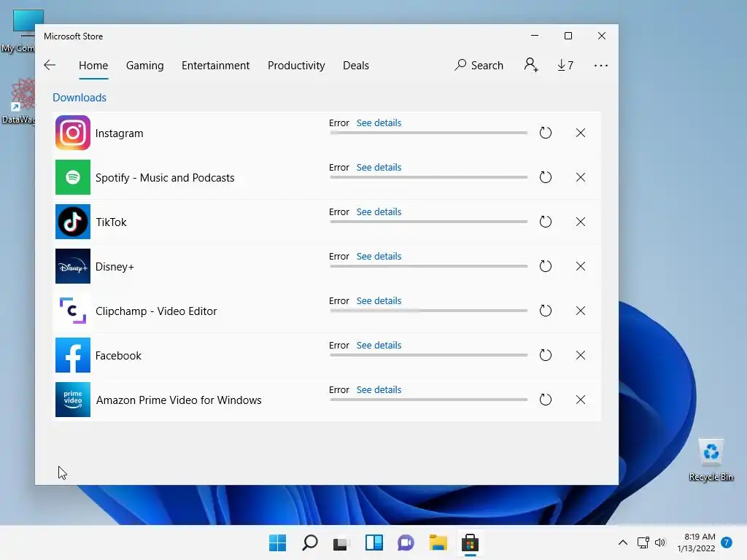The width and height of the screenshot is (747, 560).
Task: Retry the Spotify download
Action: point(546,177)
